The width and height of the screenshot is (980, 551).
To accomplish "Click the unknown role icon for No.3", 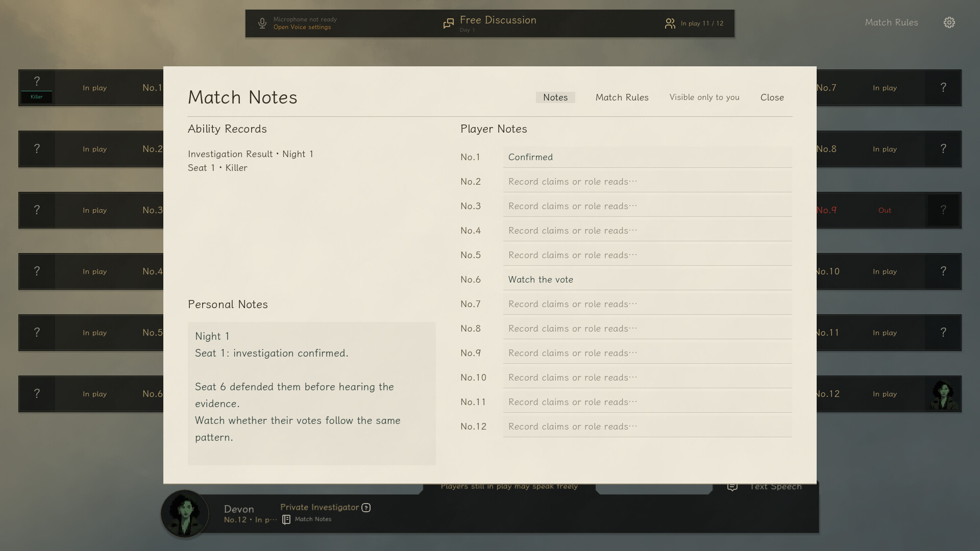I will click(x=37, y=210).
